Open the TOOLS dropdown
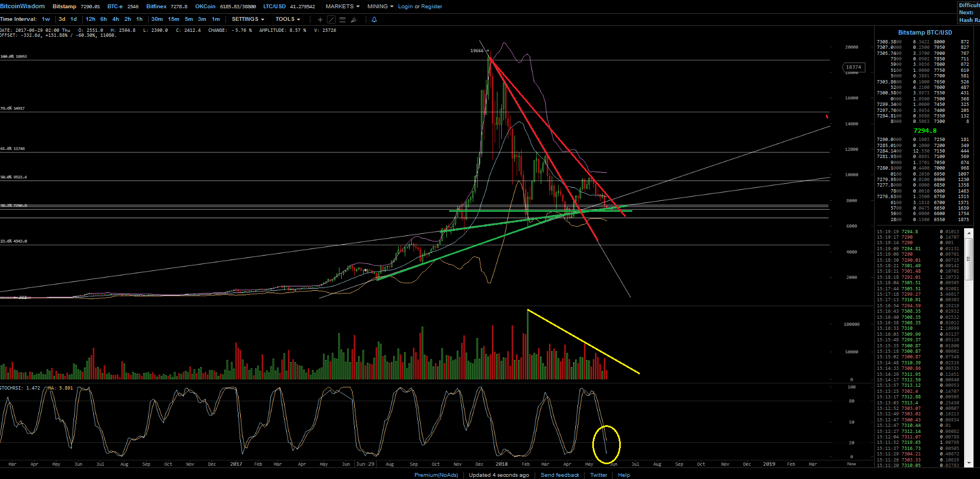 (288, 19)
